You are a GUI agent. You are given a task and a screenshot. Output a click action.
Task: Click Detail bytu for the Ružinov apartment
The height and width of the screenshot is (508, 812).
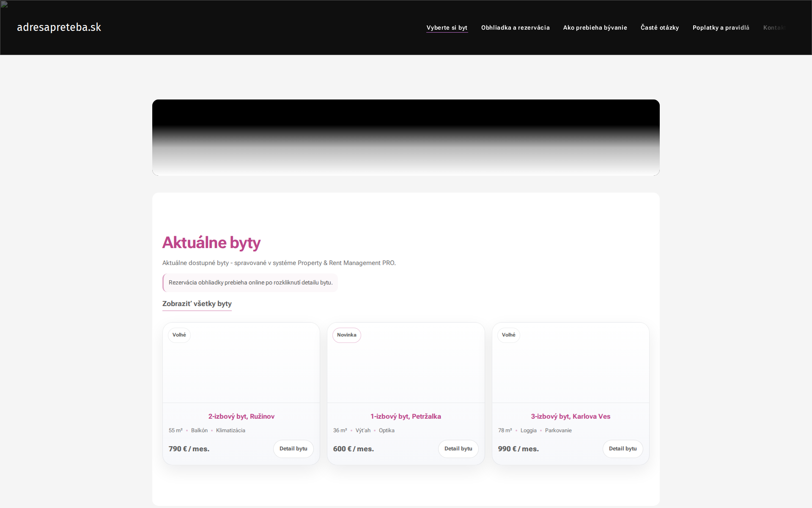(293, 449)
